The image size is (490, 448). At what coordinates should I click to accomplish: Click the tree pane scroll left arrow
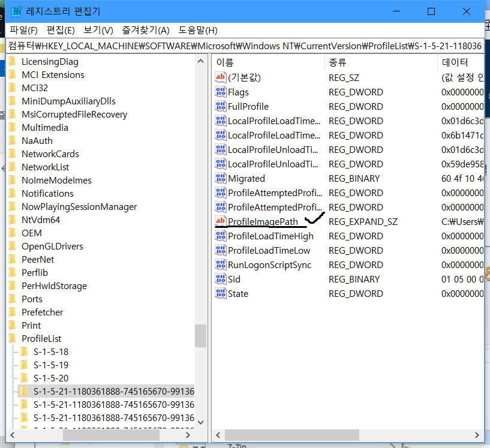click(13, 435)
